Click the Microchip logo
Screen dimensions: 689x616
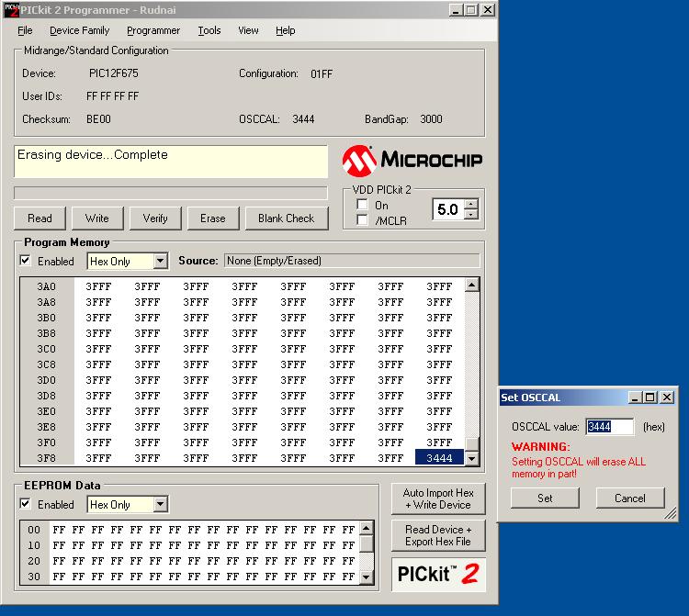(412, 161)
